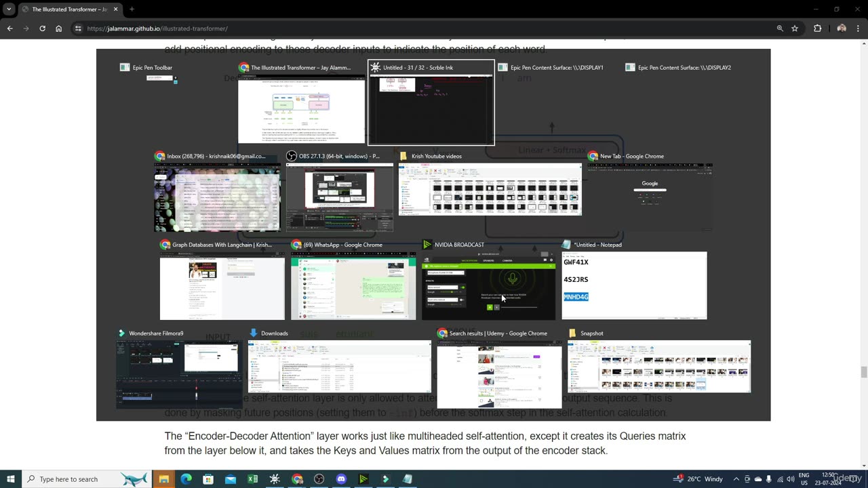Open a new Chrome tab
Image resolution: width=868 pixels, height=488 pixels.
(132, 9)
